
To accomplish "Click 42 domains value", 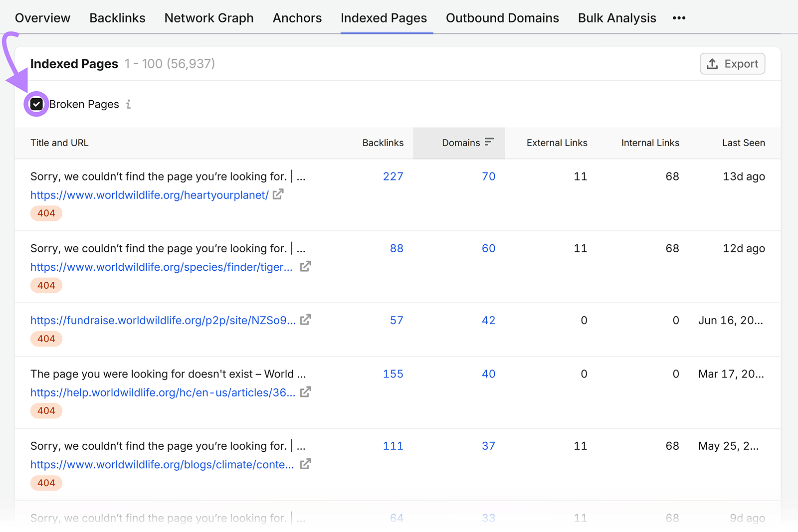I will tap(489, 321).
